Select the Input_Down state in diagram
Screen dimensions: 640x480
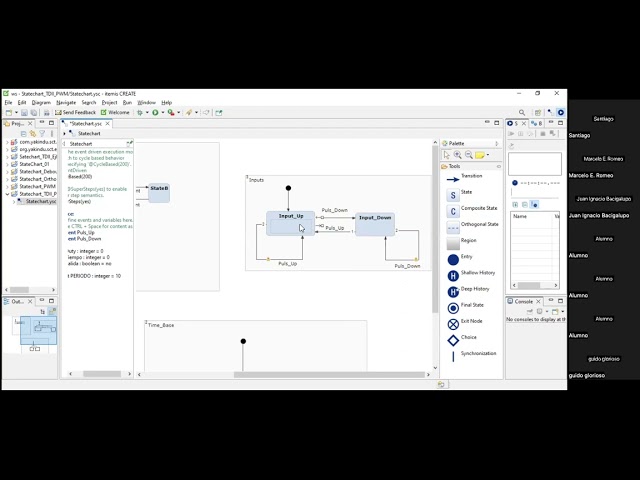[x=375, y=224]
